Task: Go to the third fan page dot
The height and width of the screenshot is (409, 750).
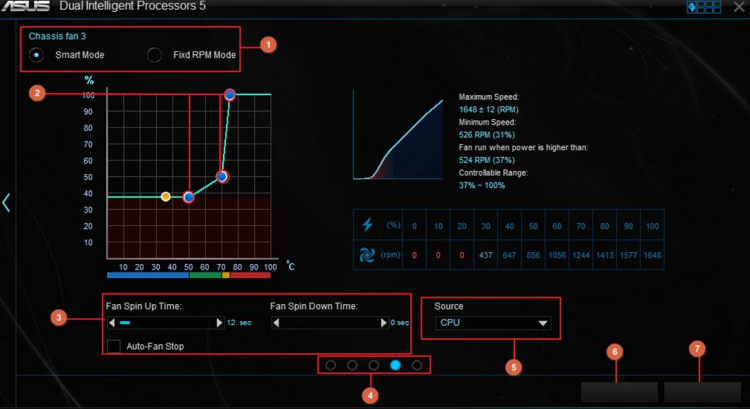Action: coord(374,365)
